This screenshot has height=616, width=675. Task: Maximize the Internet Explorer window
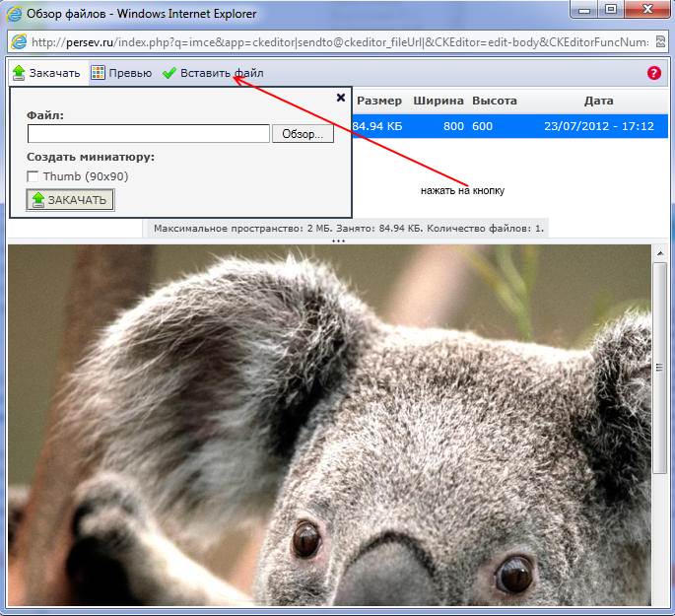610,11
